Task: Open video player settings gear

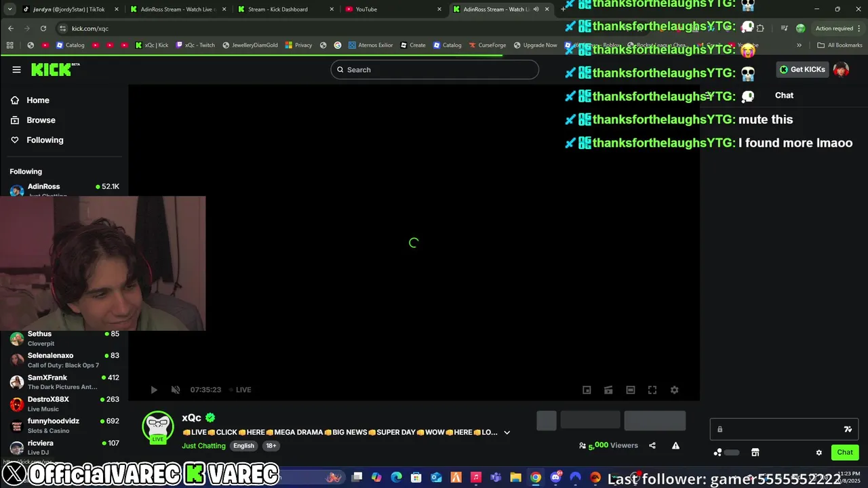Action: [674, 390]
